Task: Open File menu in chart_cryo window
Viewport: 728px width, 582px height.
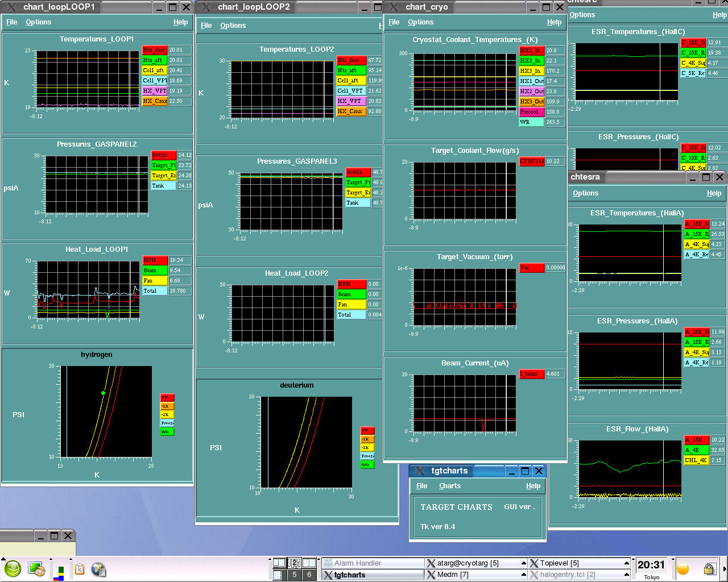Action: (x=394, y=22)
